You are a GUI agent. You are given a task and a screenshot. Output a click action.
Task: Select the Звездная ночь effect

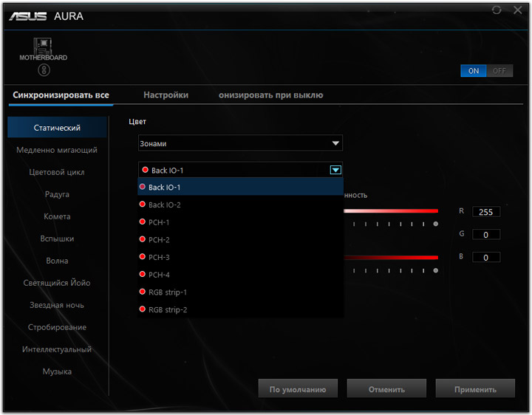57,305
